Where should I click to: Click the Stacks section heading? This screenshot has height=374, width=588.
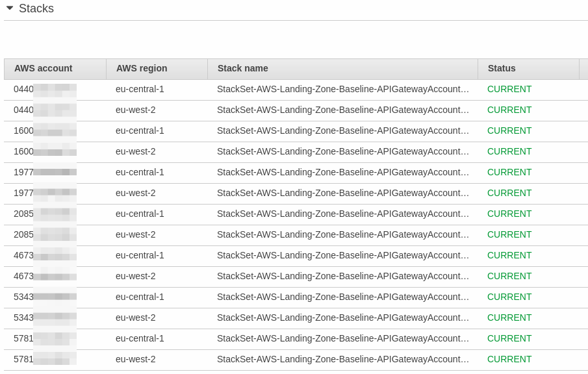click(36, 8)
